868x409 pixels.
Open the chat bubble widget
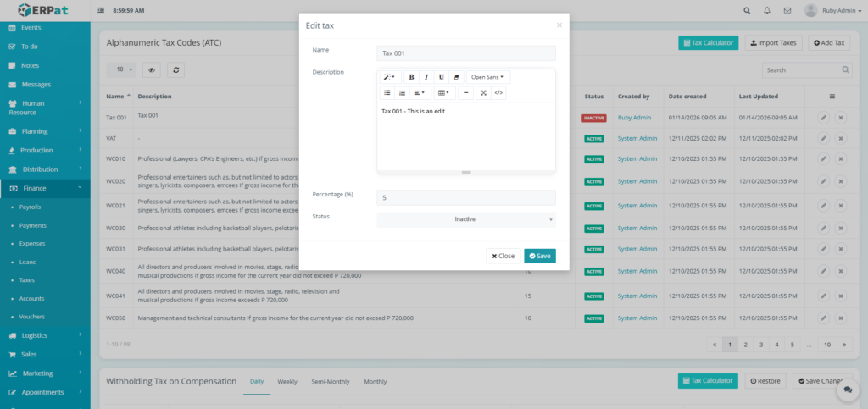point(848,390)
